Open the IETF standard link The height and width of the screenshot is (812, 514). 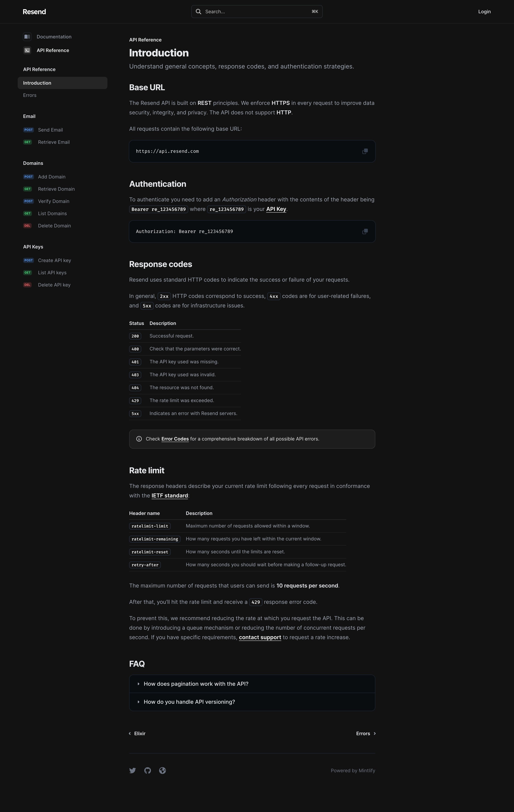point(170,496)
